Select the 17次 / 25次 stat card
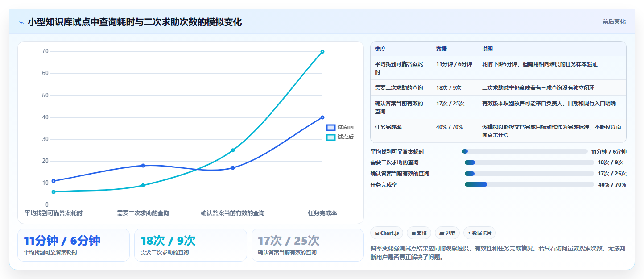The height and width of the screenshot is (279, 644). click(308, 245)
